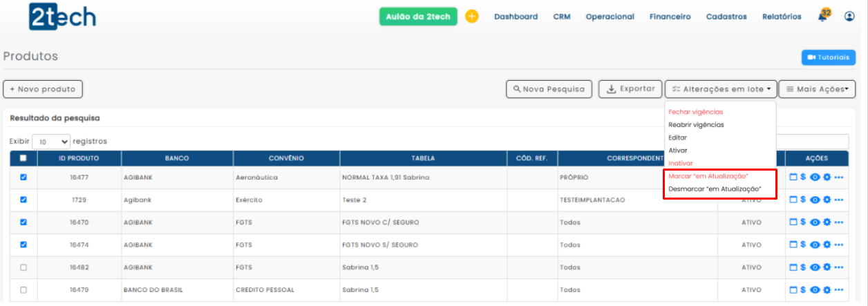868x306 pixels.
Task: Click the three-dots icon for product 16482
Action: [839, 267]
